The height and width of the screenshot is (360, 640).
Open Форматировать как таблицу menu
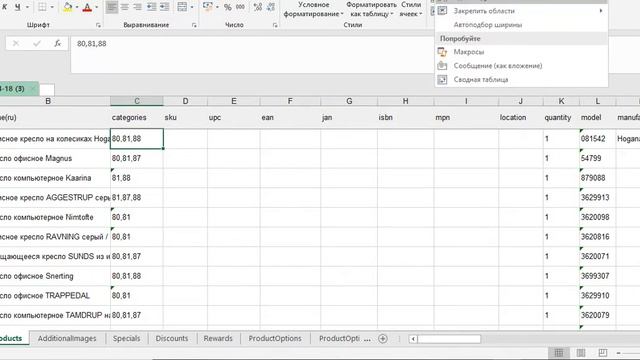click(x=371, y=9)
